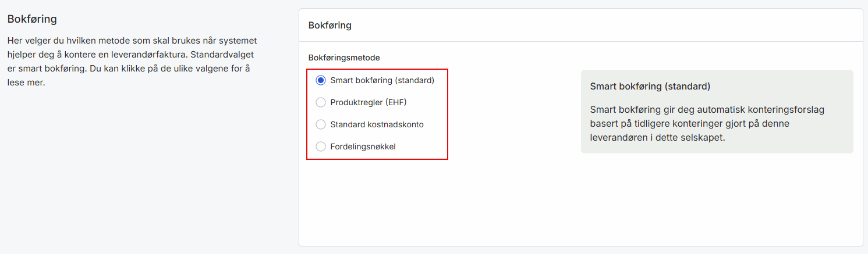This screenshot has height=254, width=868.
Task: Click the Bokføring heading in left column
Action: tap(32, 19)
